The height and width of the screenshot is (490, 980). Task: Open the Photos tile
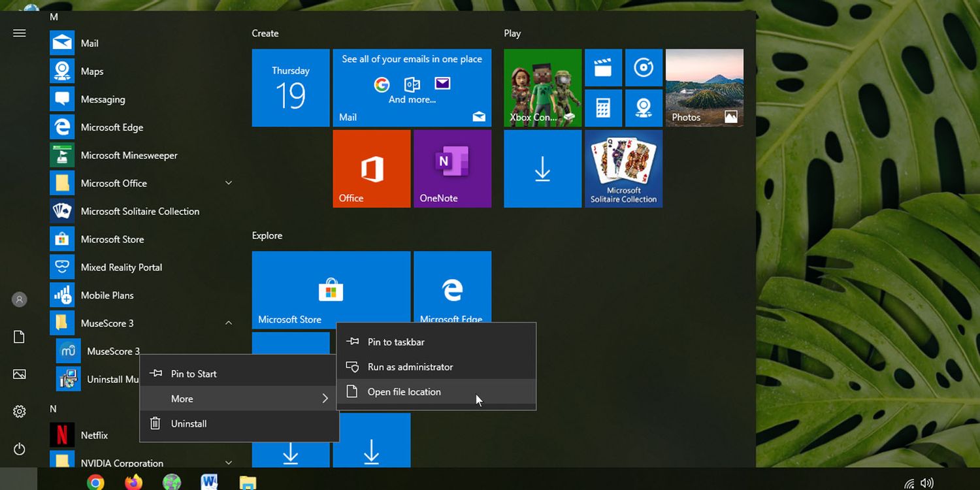(x=704, y=88)
